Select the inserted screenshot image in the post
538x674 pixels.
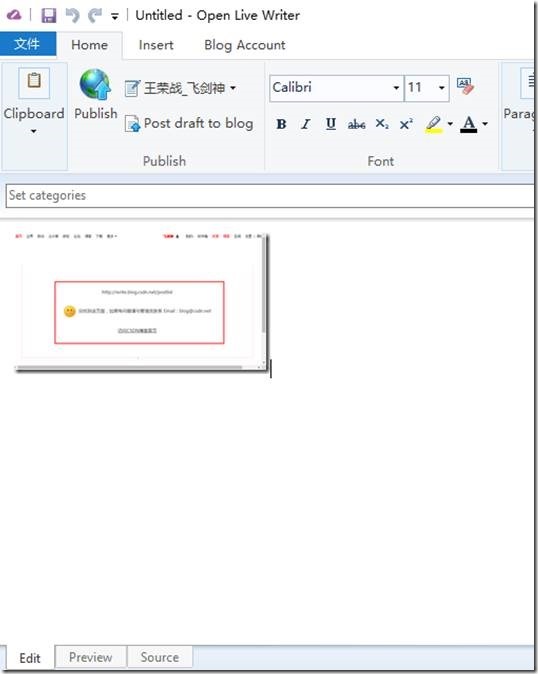tap(141, 302)
